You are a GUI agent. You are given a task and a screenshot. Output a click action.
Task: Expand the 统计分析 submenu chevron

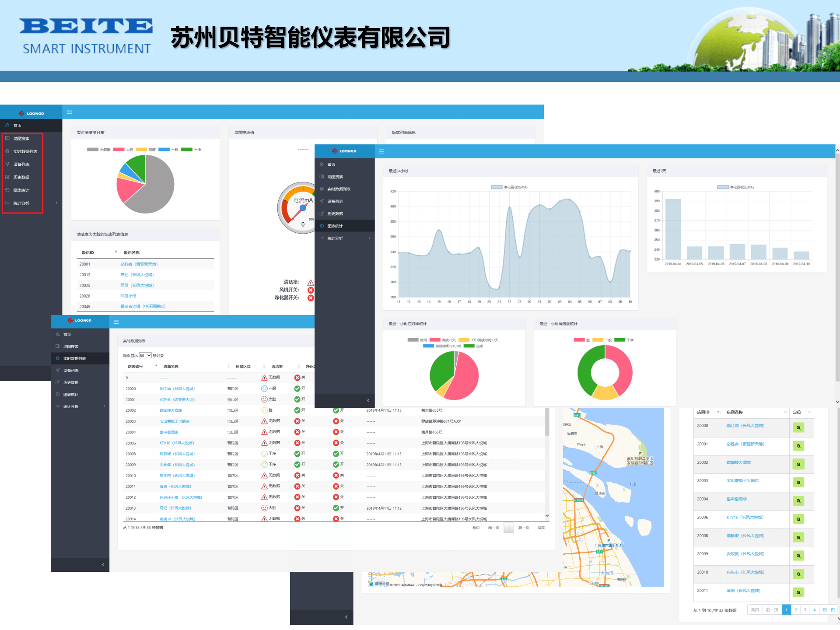(56, 203)
